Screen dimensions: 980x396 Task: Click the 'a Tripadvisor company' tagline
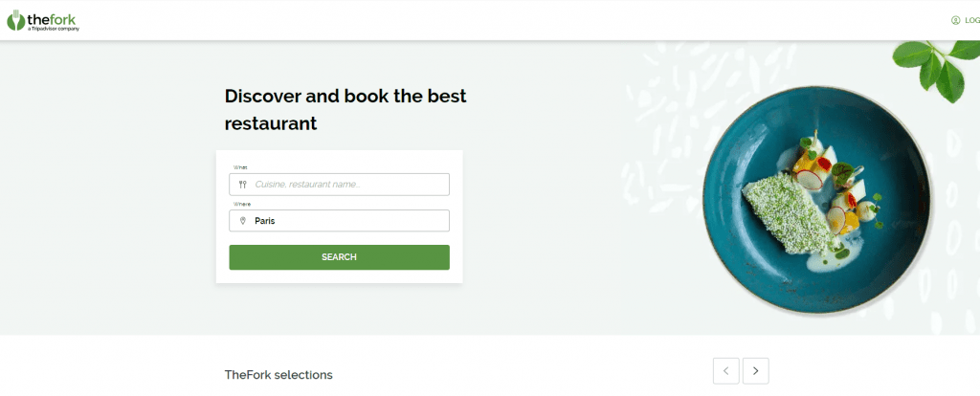coord(54,29)
